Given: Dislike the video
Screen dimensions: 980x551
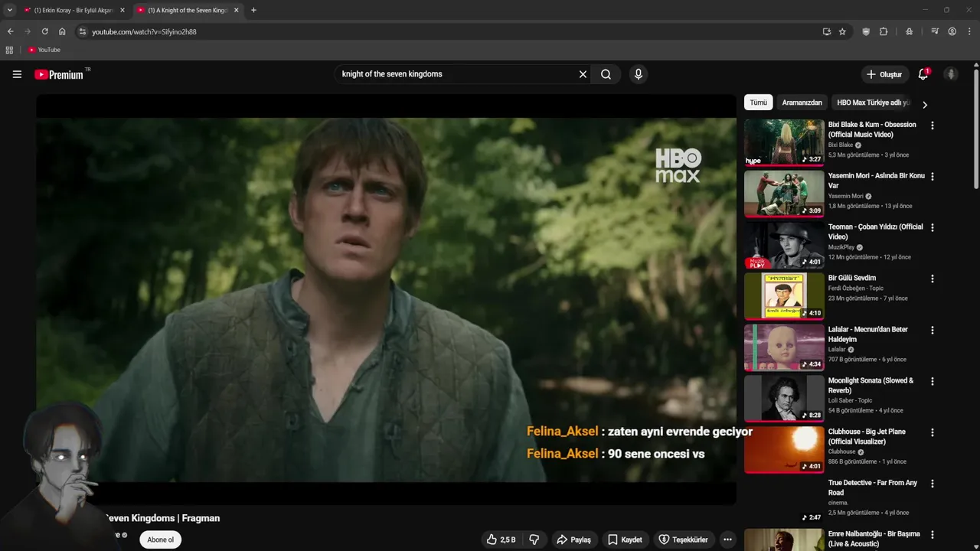Looking at the screenshot, I should pyautogui.click(x=534, y=540).
